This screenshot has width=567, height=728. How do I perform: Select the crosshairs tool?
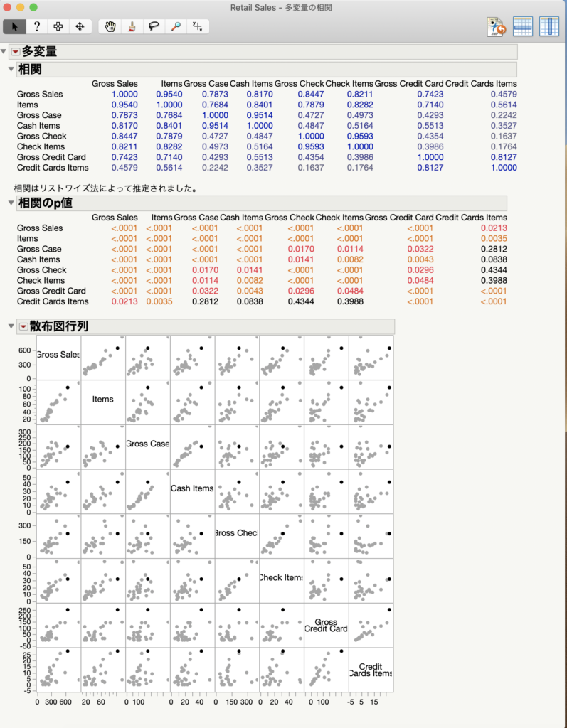tap(198, 26)
